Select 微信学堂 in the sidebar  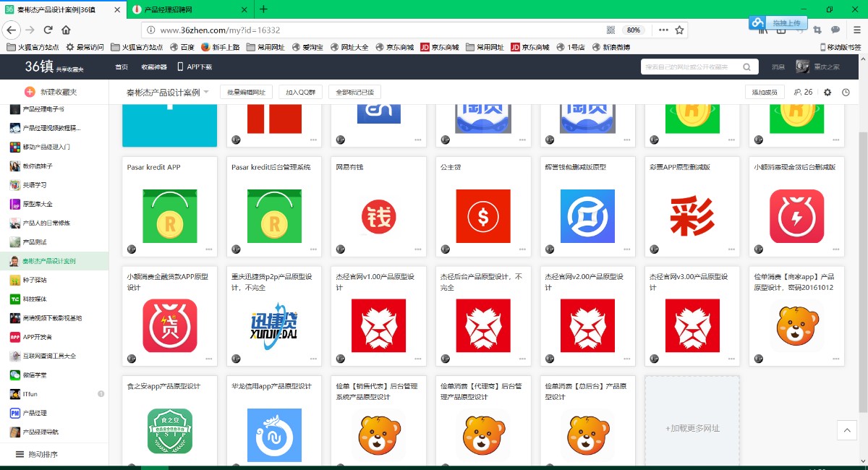point(54,375)
